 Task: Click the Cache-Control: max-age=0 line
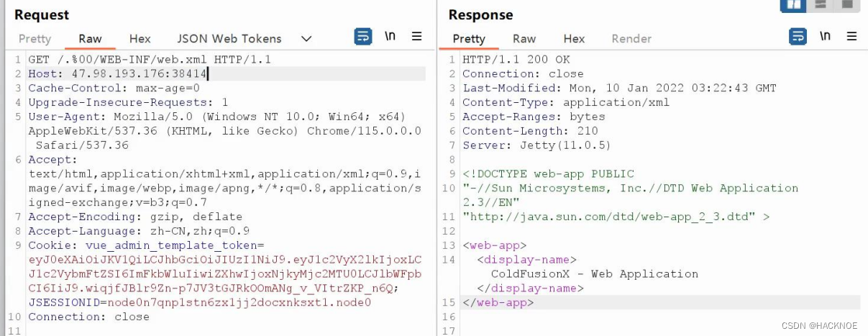pyautogui.click(x=114, y=88)
